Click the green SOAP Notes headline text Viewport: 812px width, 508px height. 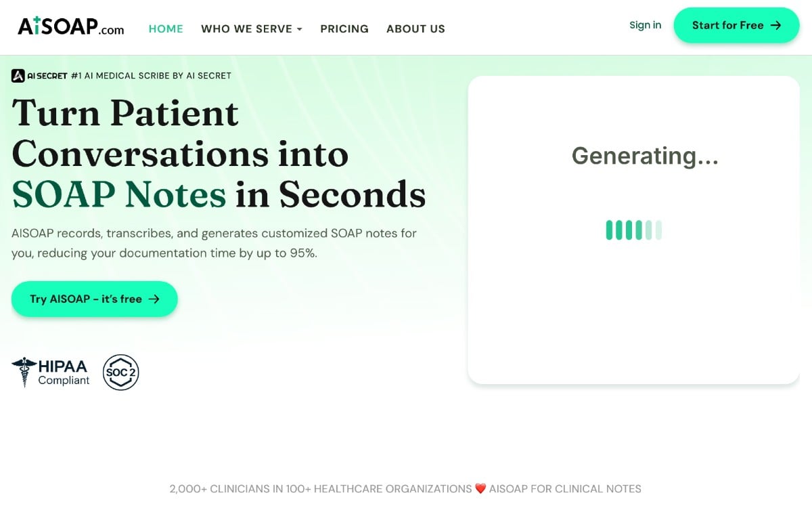[x=119, y=194]
